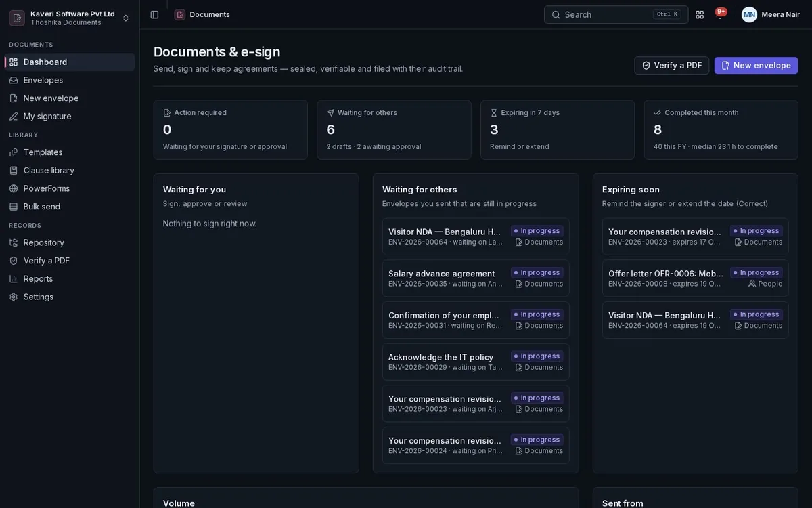Click the Documents breadcrumb icon
This screenshot has height=508, width=812.
180,14
